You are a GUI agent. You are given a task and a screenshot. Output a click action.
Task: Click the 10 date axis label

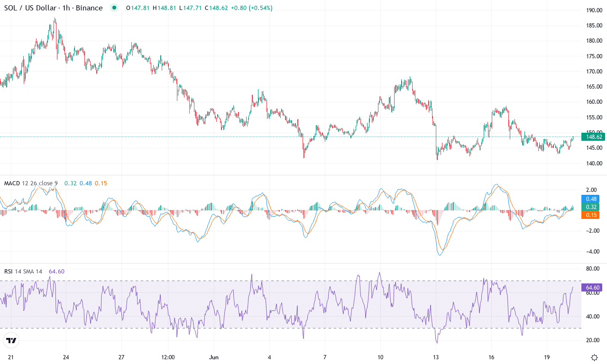point(380,357)
